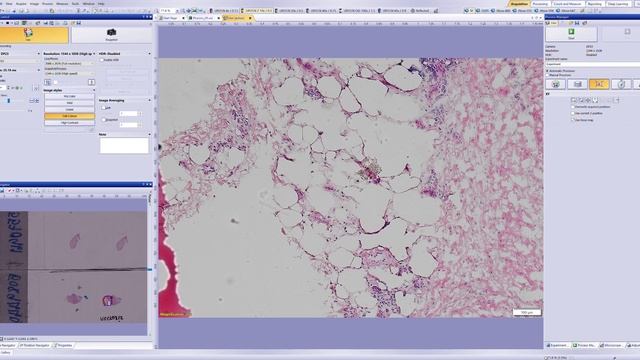The width and height of the screenshot is (640, 360).
Task: Collapse the Note section arrow
Action: click(149, 134)
